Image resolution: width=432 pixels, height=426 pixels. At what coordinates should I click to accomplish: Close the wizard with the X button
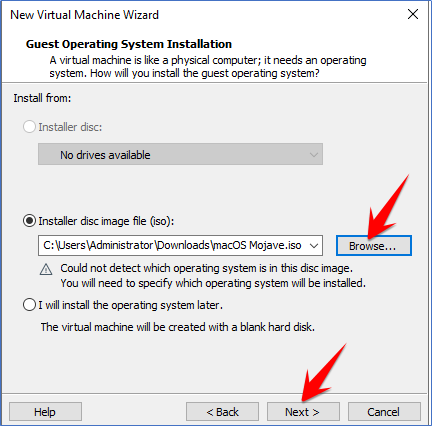(413, 14)
